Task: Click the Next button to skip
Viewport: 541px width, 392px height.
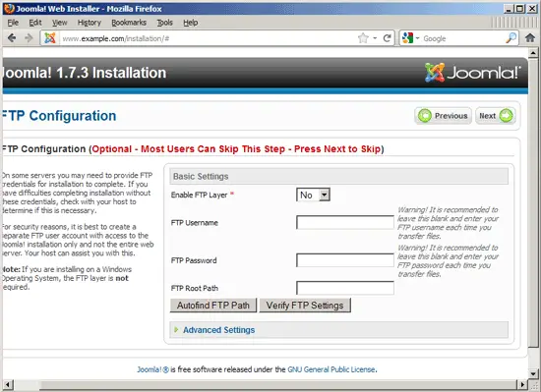Action: click(x=496, y=116)
